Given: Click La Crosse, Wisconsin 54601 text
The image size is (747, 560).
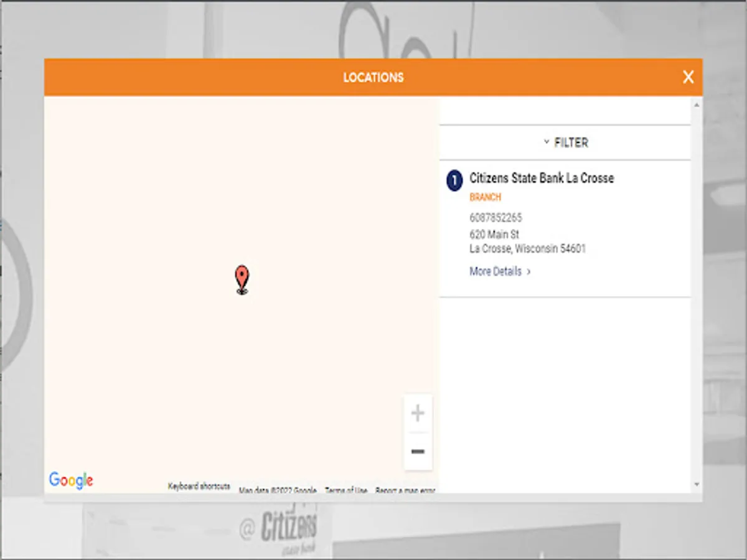Looking at the screenshot, I should coord(527,249).
